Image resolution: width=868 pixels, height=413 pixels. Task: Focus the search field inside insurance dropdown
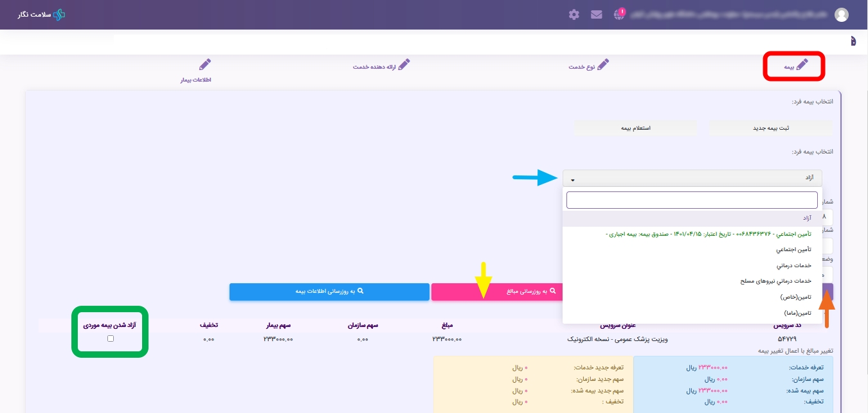[692, 200]
